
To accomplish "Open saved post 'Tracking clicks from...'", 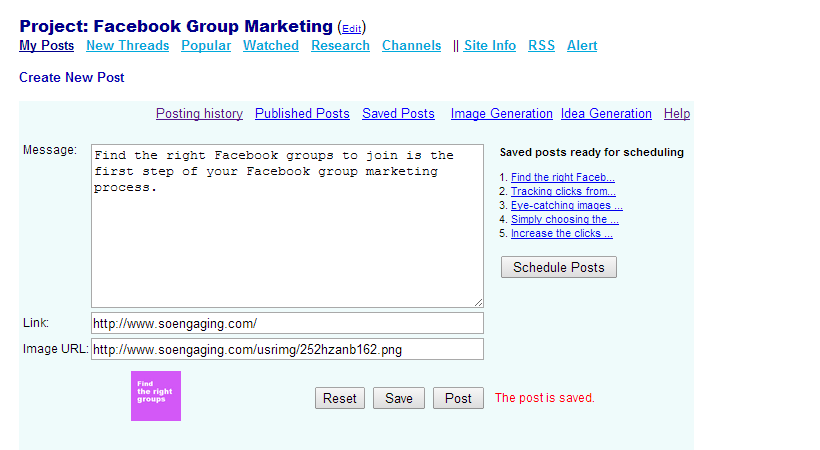I will [x=563, y=192].
